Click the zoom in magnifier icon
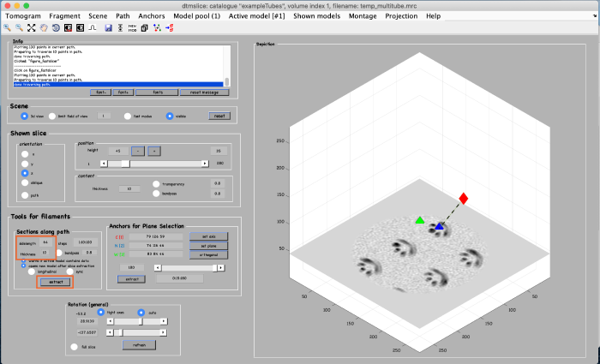The height and width of the screenshot is (364, 600). 7,27
